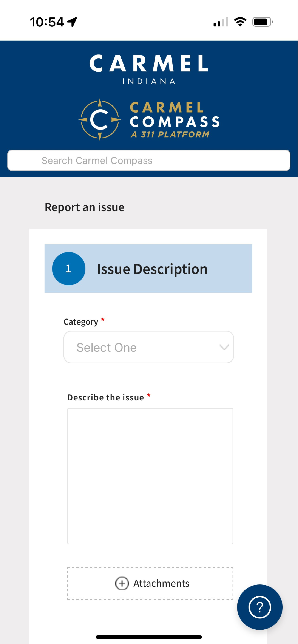Tap the plus icon beside Attachments

122,583
